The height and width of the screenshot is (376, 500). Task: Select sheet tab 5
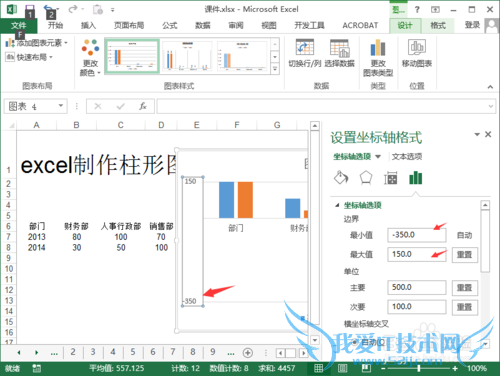pyautogui.click(x=133, y=352)
